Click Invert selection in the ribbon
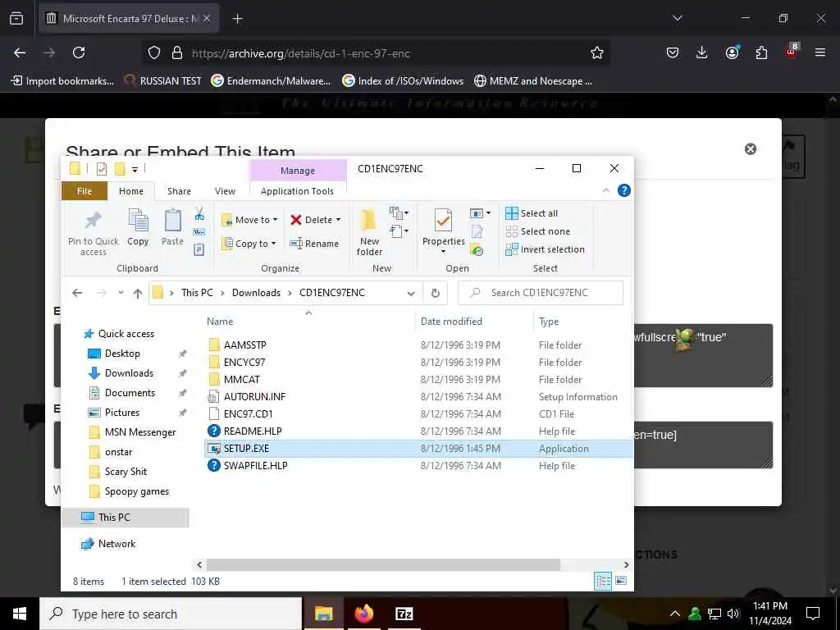 coord(545,249)
